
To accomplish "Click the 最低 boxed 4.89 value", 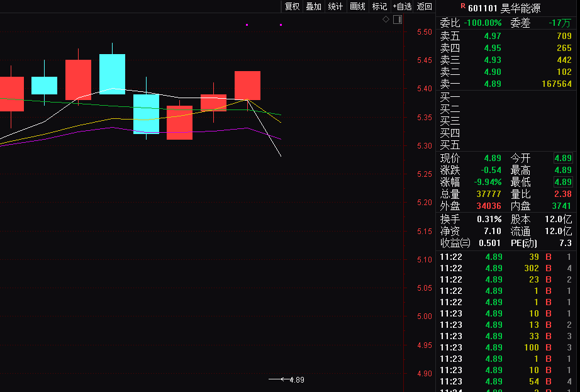I will coord(563,182).
